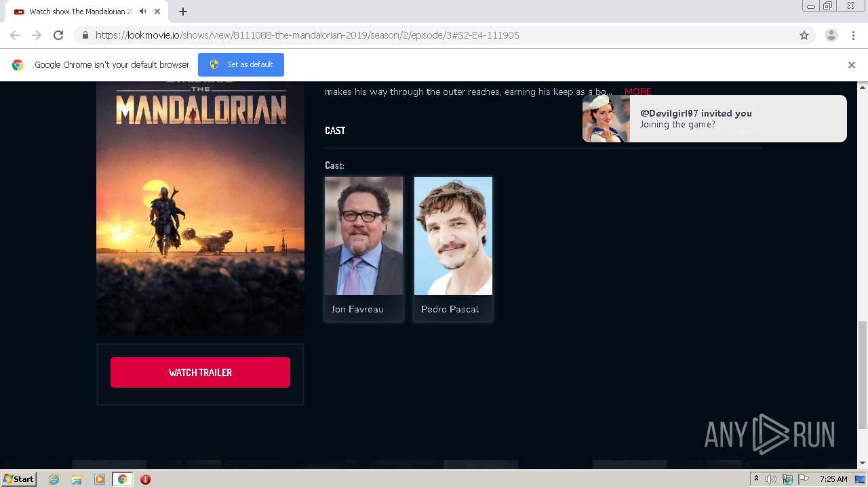
Task: Open the Action Center flag icon
Action: 804,479
